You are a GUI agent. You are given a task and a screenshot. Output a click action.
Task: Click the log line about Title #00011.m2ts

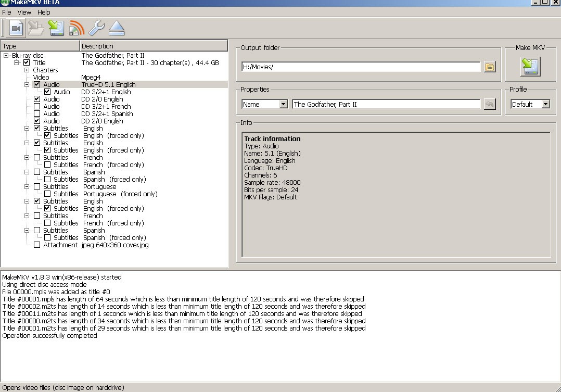tap(182, 313)
